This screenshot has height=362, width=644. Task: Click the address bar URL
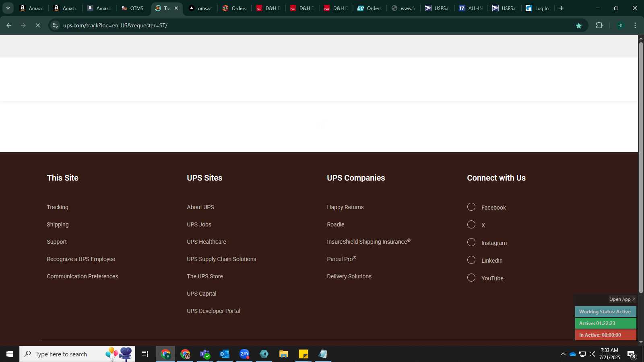pyautogui.click(x=115, y=25)
